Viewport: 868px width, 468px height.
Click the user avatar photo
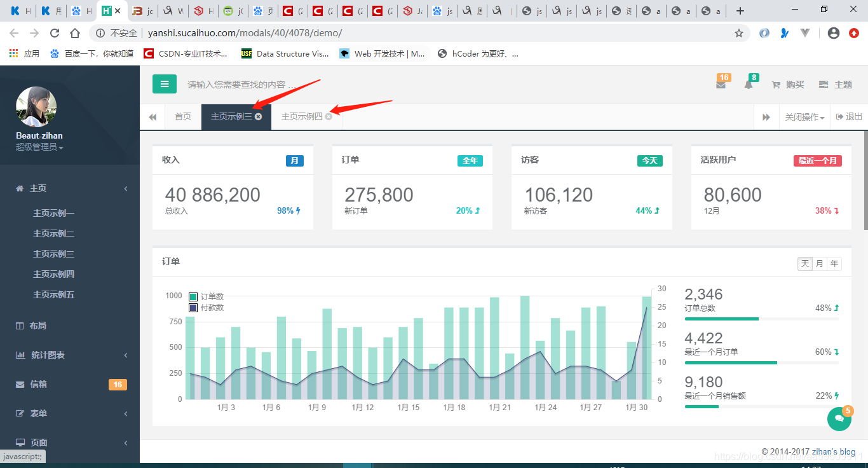[36, 107]
